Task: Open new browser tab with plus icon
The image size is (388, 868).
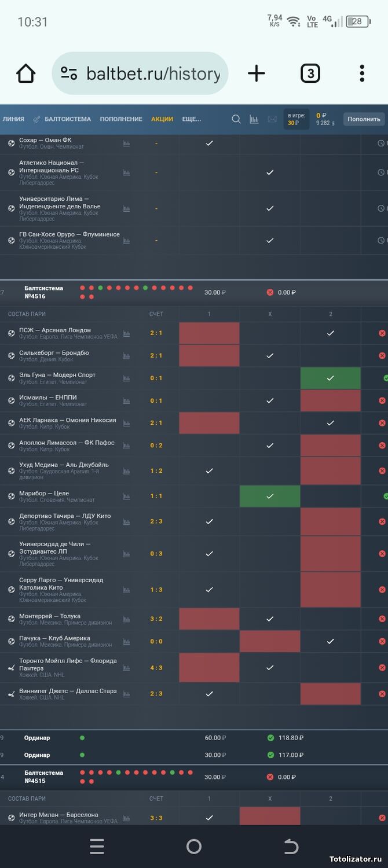Action: (256, 73)
